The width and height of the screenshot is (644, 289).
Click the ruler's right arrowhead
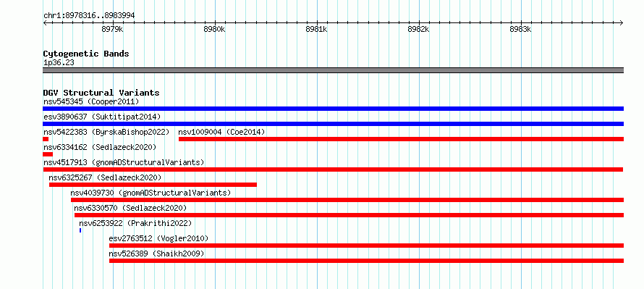pyautogui.click(x=622, y=22)
